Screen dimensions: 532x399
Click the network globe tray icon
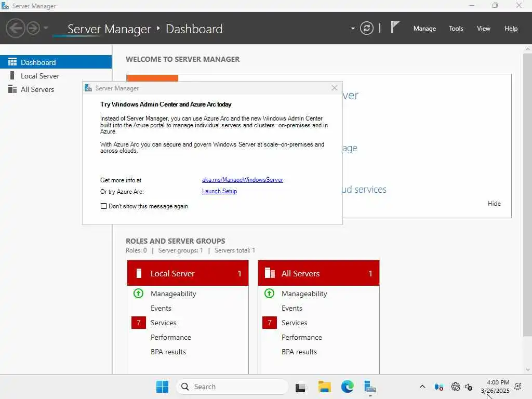(455, 387)
